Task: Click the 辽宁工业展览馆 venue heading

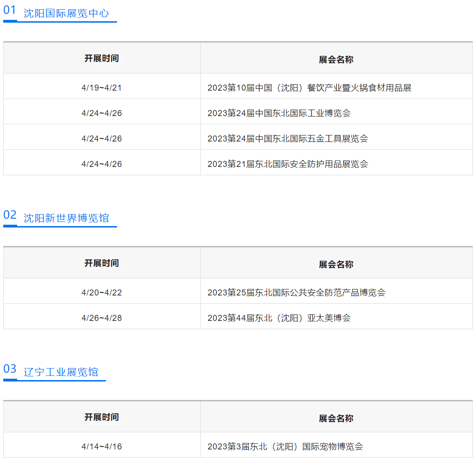Action: [x=61, y=372]
